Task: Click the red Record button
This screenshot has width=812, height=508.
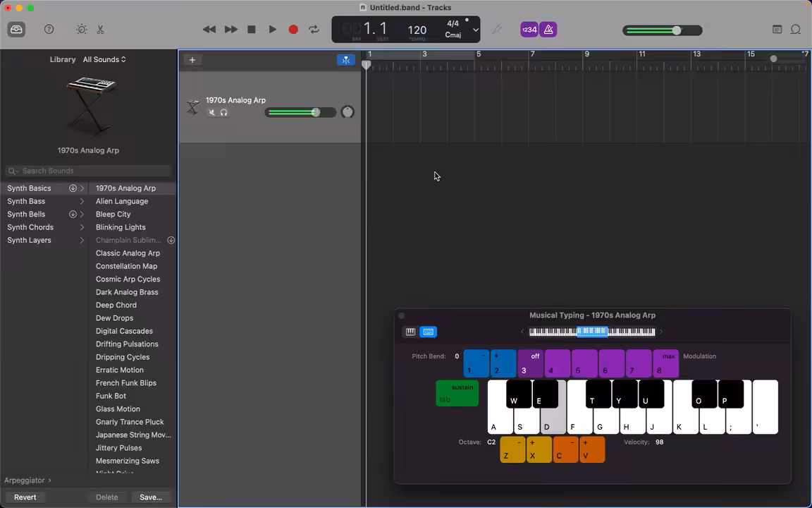Action: pyautogui.click(x=293, y=30)
